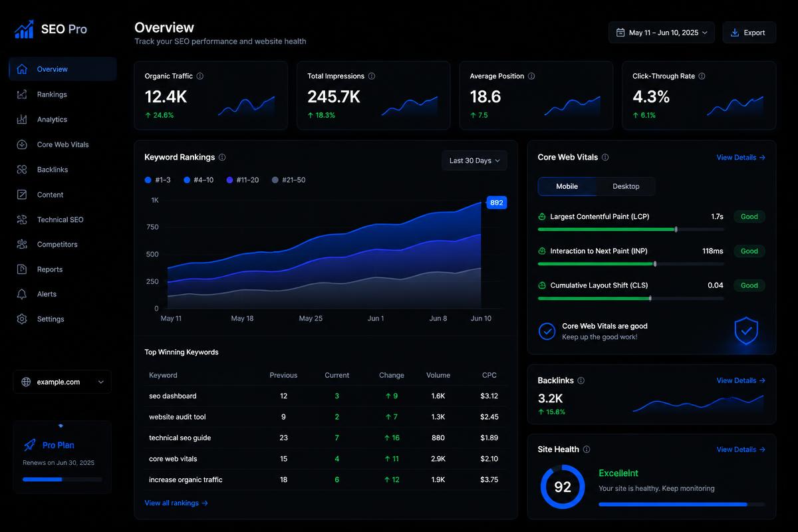Click the Alerts bell icon in sidebar
798x532 pixels.
(x=22, y=294)
